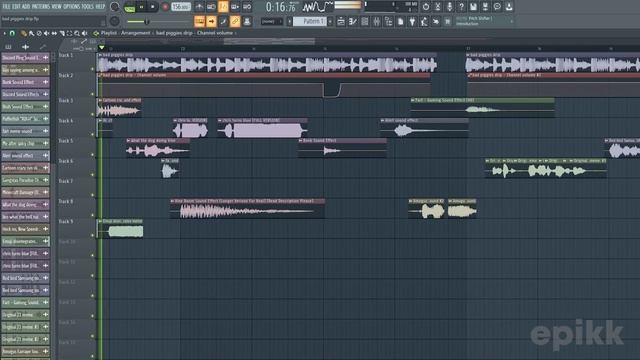Viewport: 640px width, 360px height.
Task: Open the speech bubble chat icon
Action: (497, 7)
